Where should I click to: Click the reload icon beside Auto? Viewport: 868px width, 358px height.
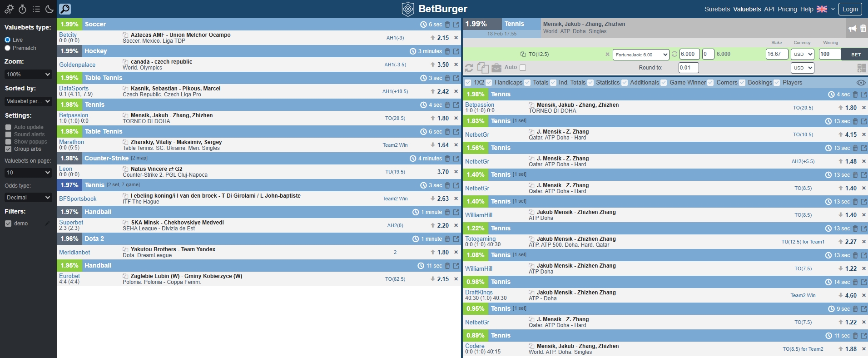click(x=469, y=68)
